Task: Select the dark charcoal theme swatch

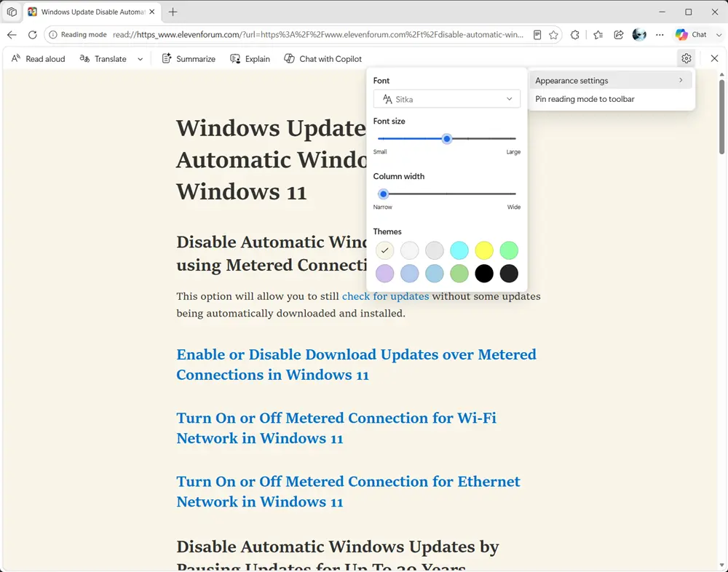Action: point(509,274)
